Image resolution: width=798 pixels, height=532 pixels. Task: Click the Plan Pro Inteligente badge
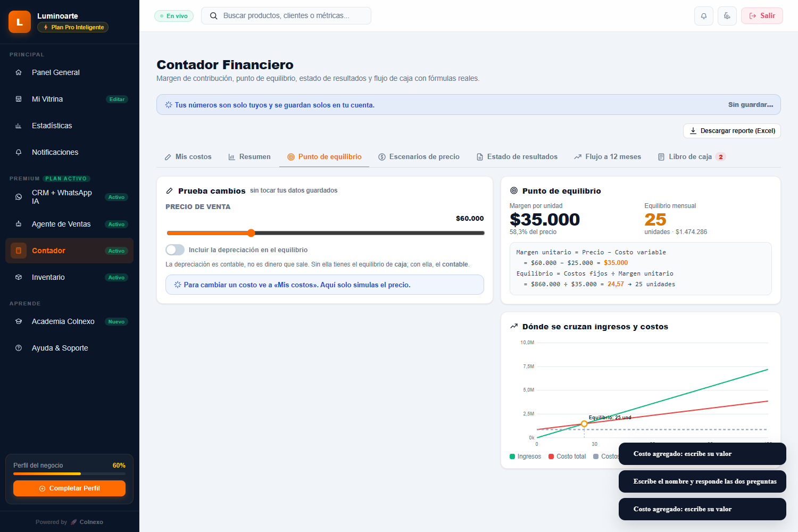[73, 27]
